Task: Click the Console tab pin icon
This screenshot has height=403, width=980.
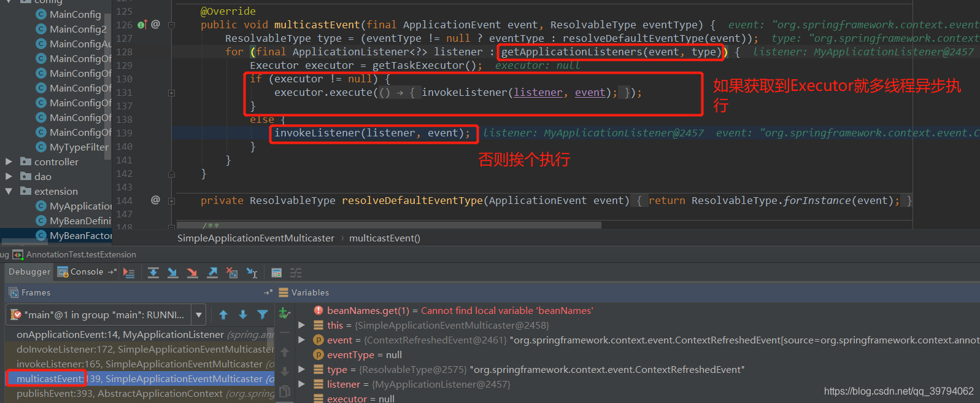Action: pyautogui.click(x=112, y=272)
